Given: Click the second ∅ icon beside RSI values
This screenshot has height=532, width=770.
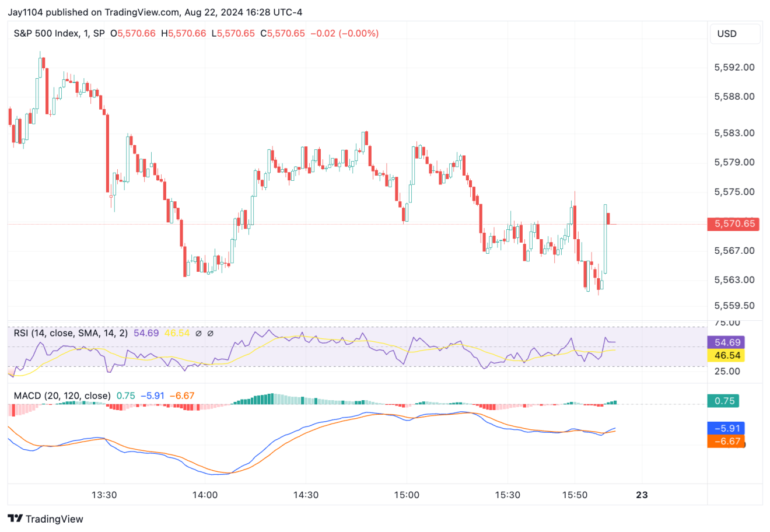Looking at the screenshot, I should [x=211, y=333].
